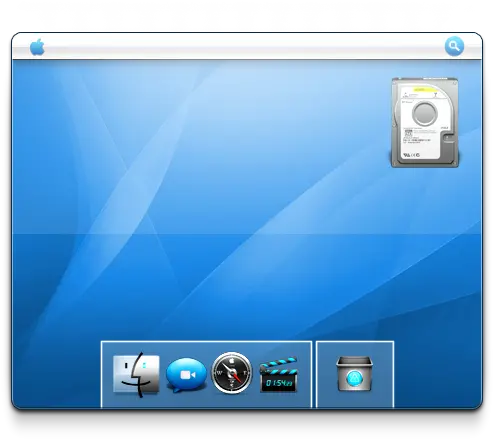Open Finder from the dock
This screenshot has height=439, width=493.
[136, 375]
